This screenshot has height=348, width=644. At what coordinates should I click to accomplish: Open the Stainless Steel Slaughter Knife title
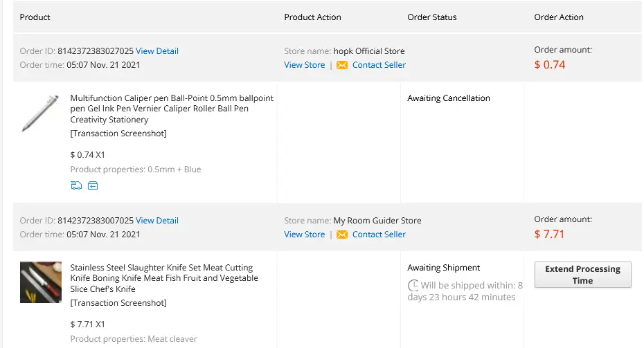(164, 278)
